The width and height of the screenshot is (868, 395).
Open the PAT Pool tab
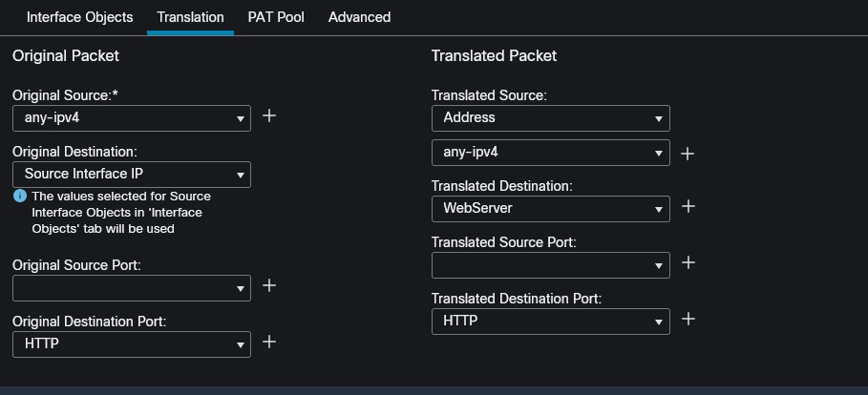[x=276, y=17]
